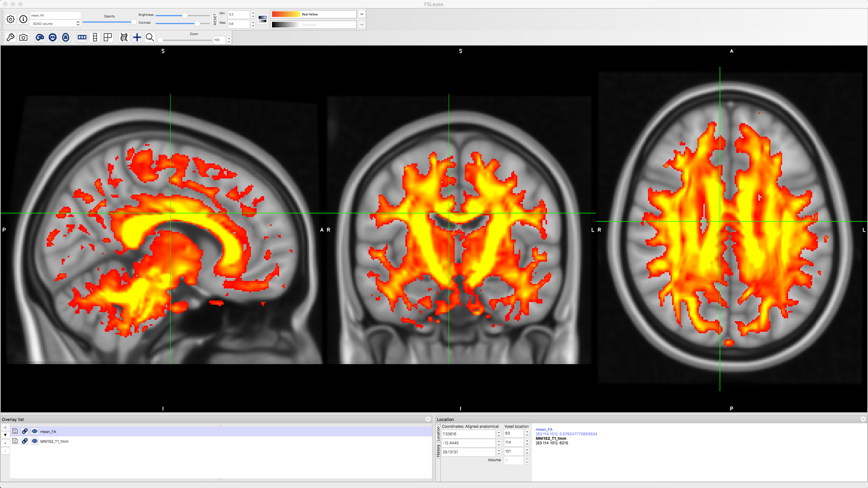Hide the mean_FA overlay
Viewport: 868px width, 488px height.
point(35,431)
